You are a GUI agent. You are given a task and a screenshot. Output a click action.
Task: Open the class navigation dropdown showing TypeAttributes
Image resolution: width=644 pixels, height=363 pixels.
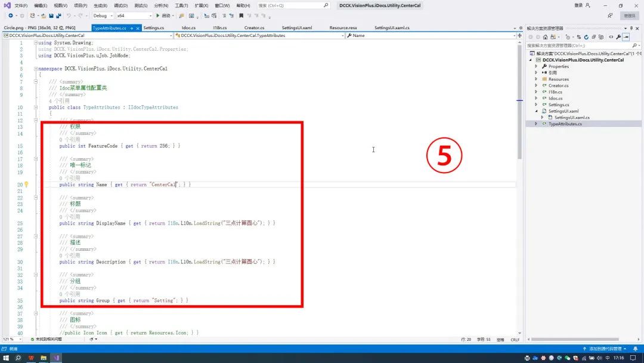[259, 35]
